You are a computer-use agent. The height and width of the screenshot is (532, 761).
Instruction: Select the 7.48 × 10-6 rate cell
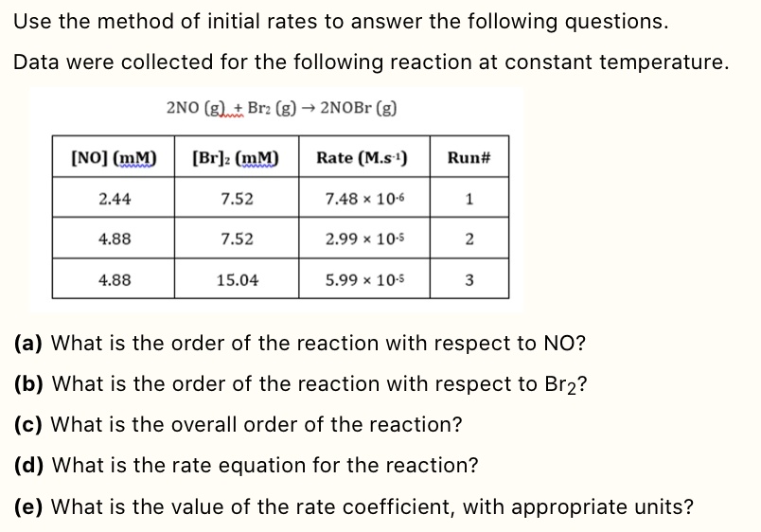[x=364, y=199]
